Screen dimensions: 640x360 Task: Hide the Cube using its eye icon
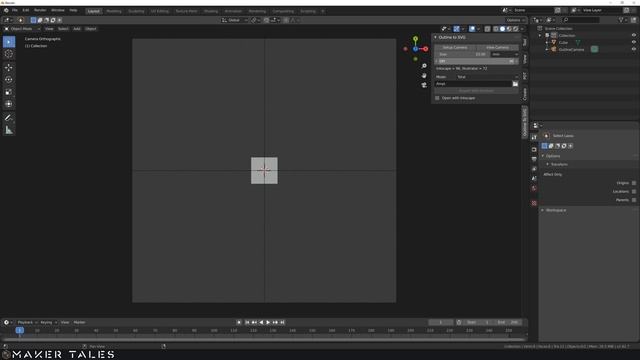634,42
